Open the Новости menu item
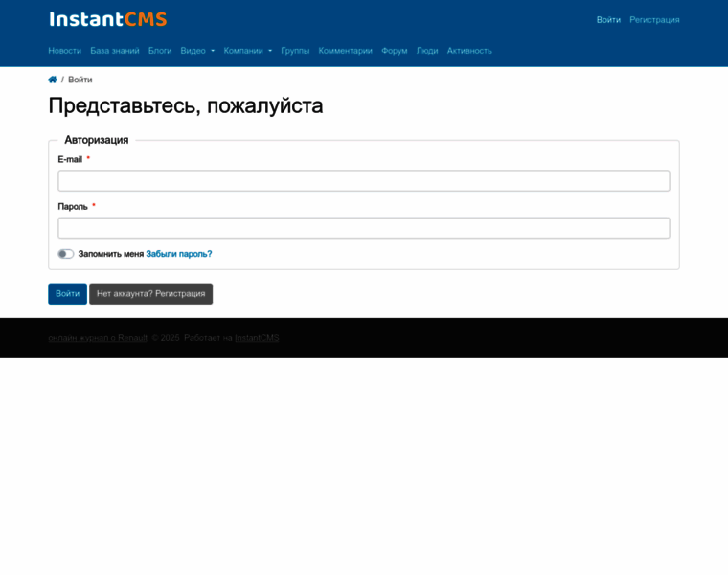Viewport: 728px width, 575px height. coord(64,51)
